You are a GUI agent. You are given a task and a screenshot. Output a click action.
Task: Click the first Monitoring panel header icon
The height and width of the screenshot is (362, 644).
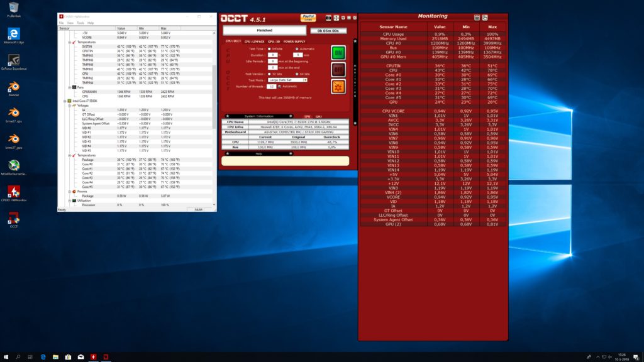pos(477,18)
